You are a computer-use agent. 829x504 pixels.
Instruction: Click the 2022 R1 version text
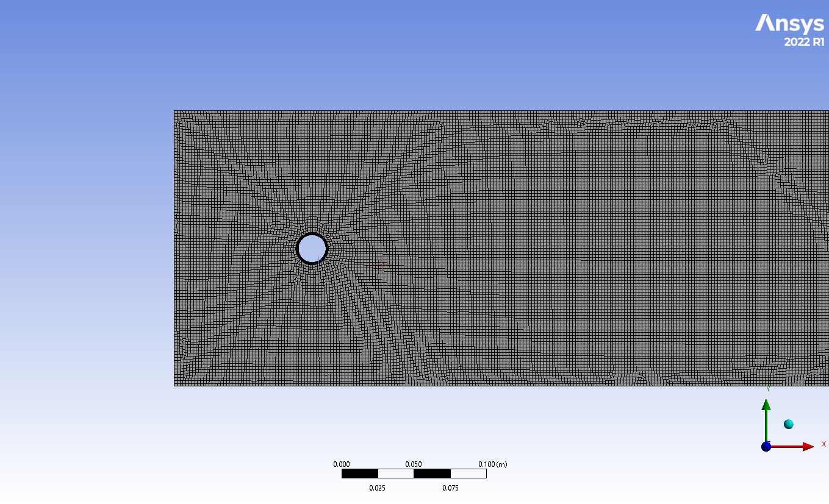(803, 42)
